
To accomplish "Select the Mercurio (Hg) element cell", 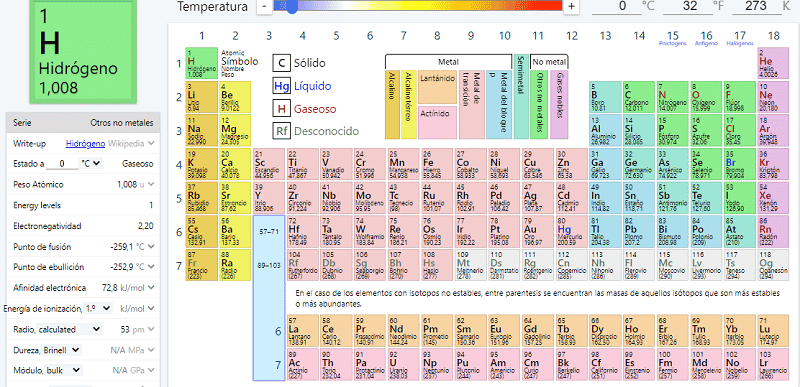I will point(571,231).
